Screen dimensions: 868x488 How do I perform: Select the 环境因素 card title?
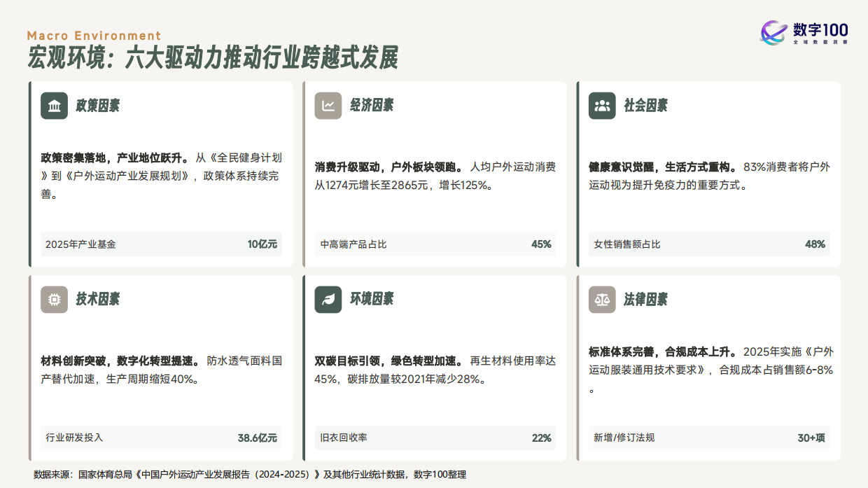tap(372, 299)
